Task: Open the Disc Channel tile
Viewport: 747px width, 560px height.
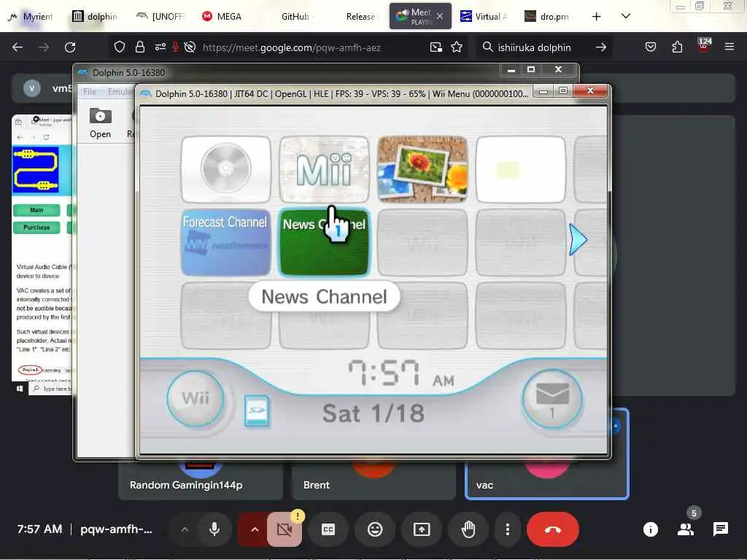Action: point(226,169)
